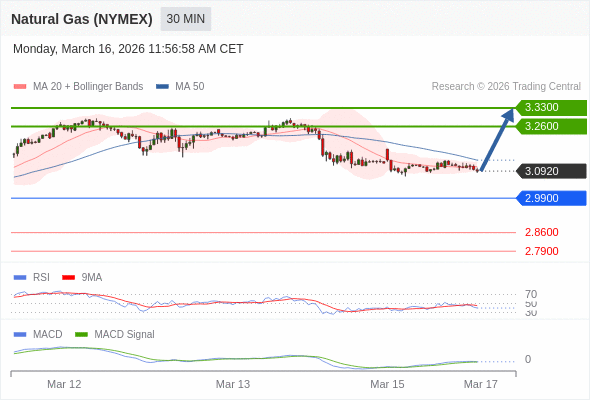The image size is (590, 400).
Task: Click the 3.0920 current price tag
Action: 551,171
